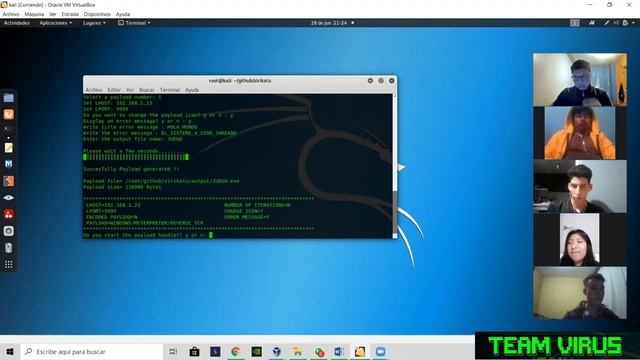The image size is (640, 360).
Task: Open Aplicaciones dropdown in Kali bar
Action: (x=56, y=23)
